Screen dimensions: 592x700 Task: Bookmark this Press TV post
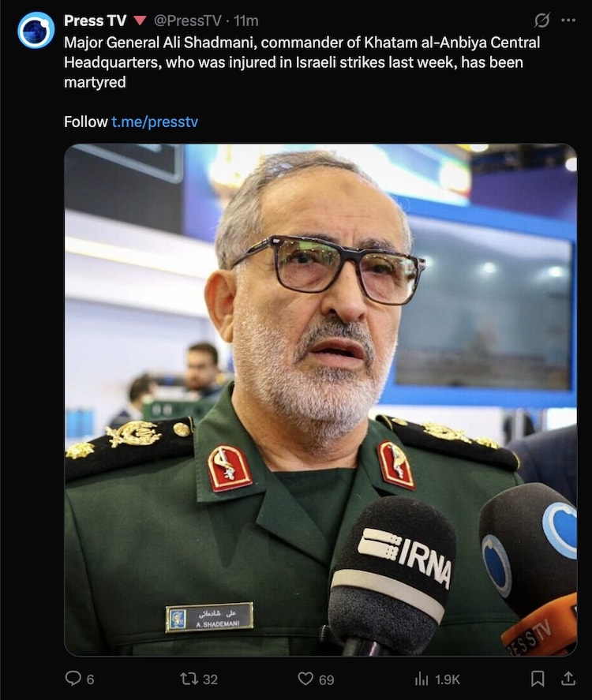[x=538, y=679]
